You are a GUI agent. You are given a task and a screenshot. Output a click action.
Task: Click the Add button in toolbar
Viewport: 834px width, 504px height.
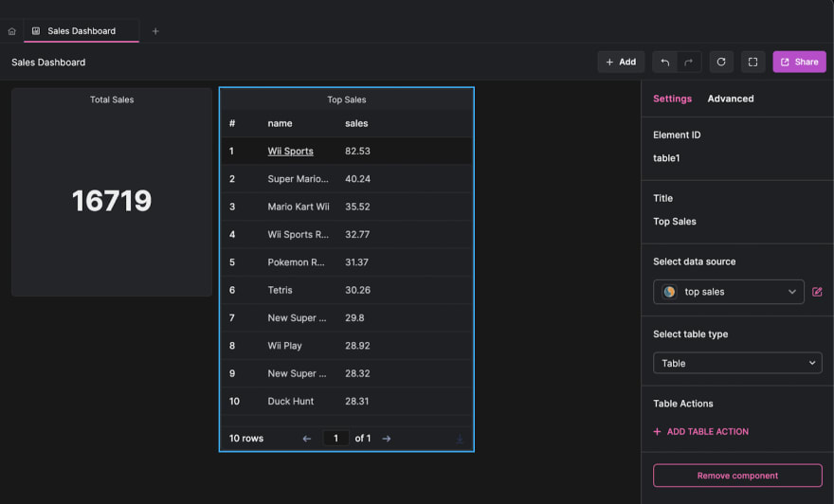(x=621, y=63)
